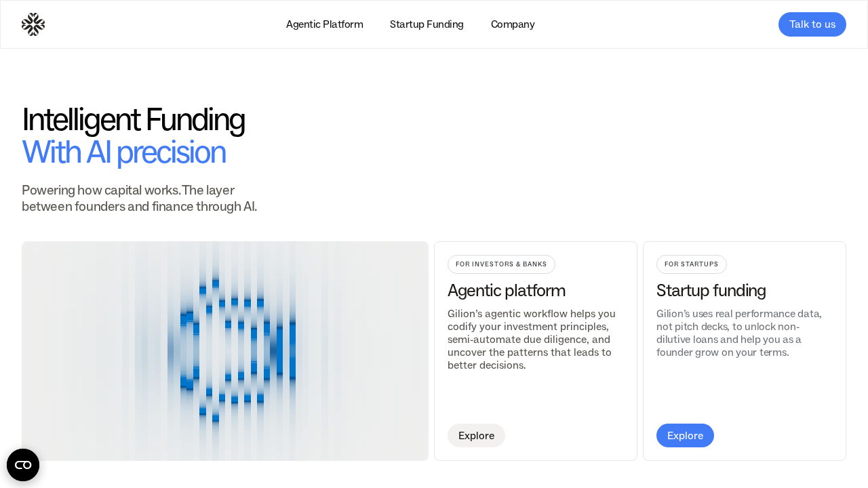
Task: Open the Agentic Platform nav menu
Action: tap(324, 24)
